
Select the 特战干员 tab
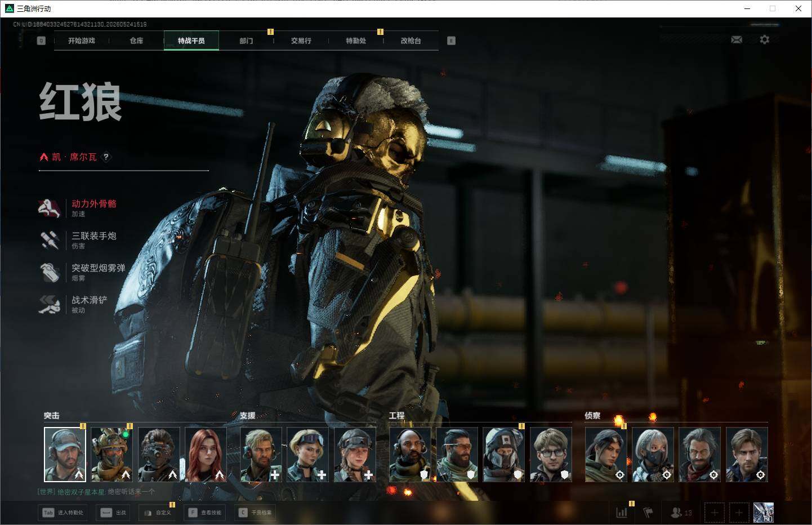coord(191,41)
